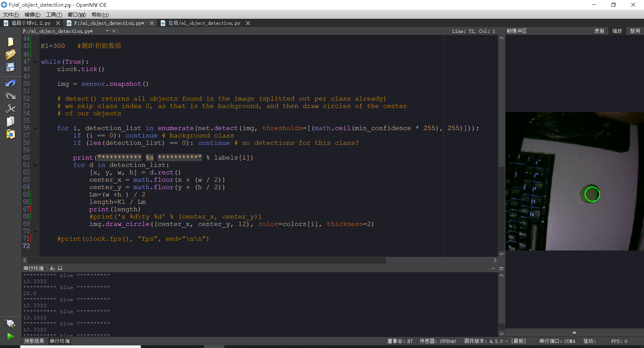Click the 录制 record button
Viewport: 644px width, 348px height.
tap(599, 31)
